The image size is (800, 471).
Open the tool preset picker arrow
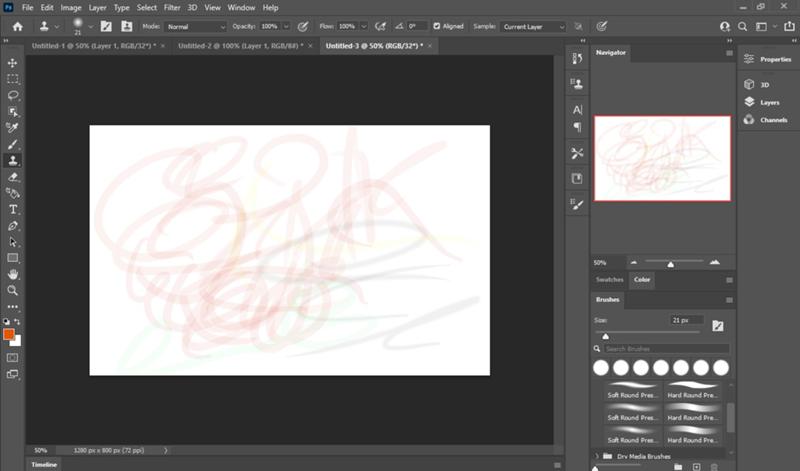[57, 27]
